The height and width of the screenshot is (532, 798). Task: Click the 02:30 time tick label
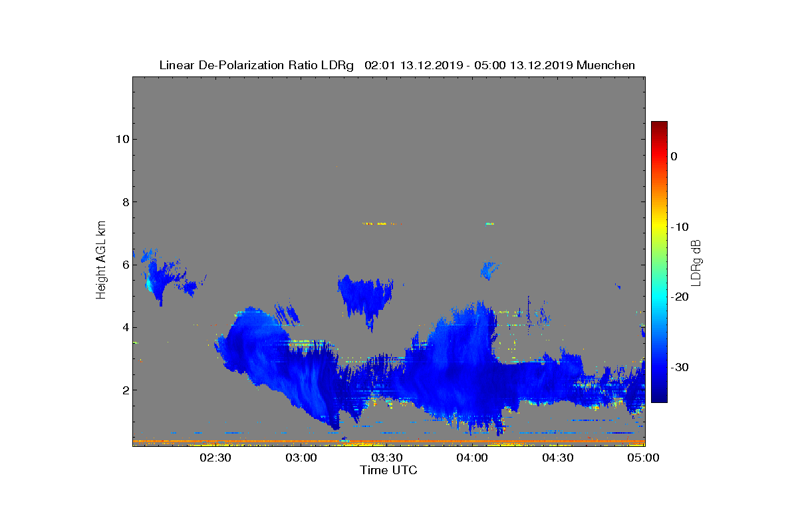tap(215, 458)
